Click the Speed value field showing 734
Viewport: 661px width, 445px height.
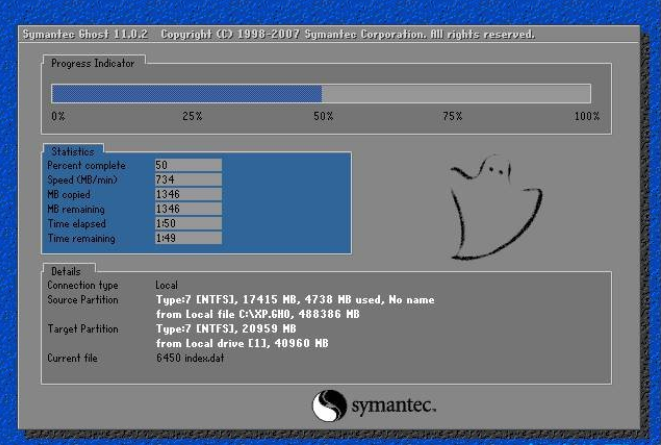pyautogui.click(x=188, y=180)
